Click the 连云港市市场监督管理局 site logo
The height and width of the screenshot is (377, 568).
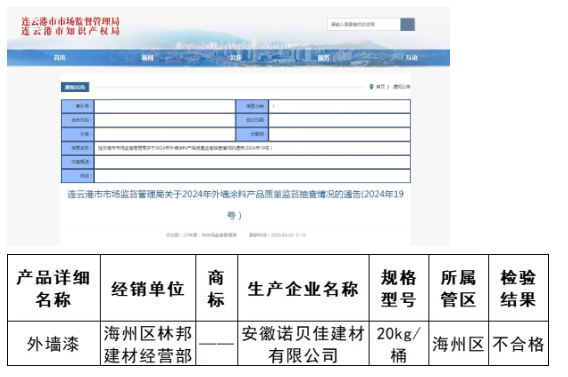[x=70, y=26]
